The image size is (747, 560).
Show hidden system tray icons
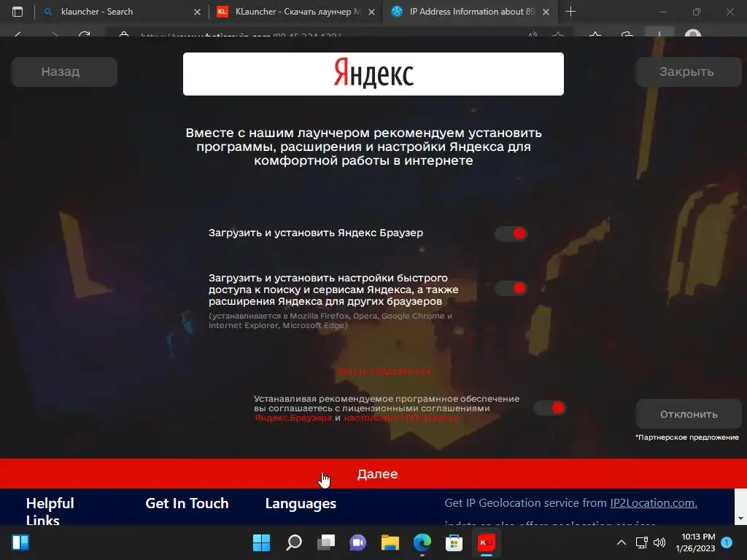point(622,542)
